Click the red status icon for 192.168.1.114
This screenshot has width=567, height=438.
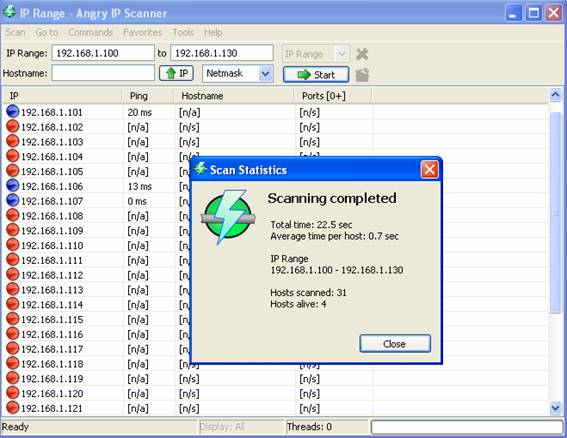click(x=13, y=304)
